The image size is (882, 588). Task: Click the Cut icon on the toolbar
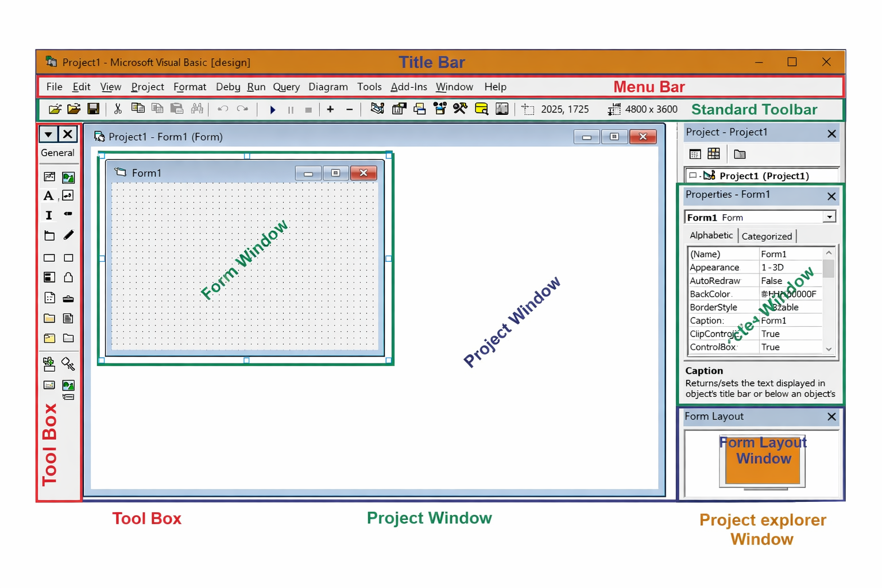118,109
